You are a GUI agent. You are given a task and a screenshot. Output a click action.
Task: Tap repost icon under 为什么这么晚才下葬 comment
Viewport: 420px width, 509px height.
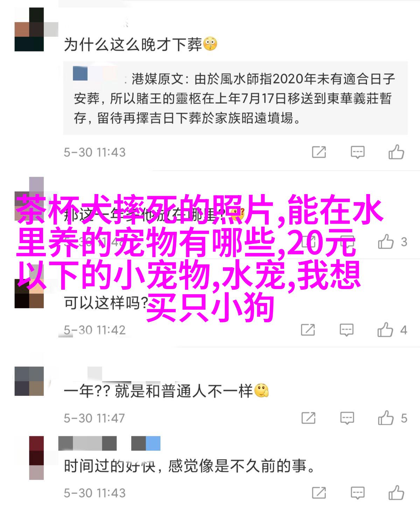coord(319,152)
